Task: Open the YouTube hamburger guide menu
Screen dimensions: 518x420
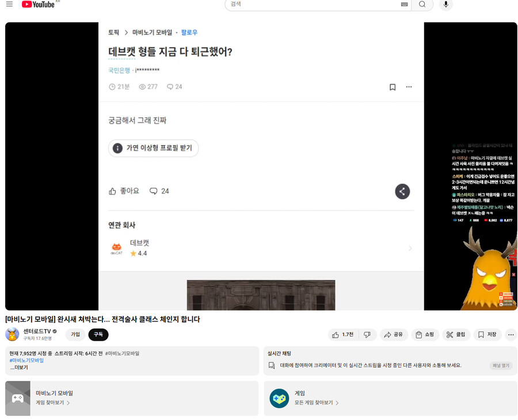Action: [9, 4]
